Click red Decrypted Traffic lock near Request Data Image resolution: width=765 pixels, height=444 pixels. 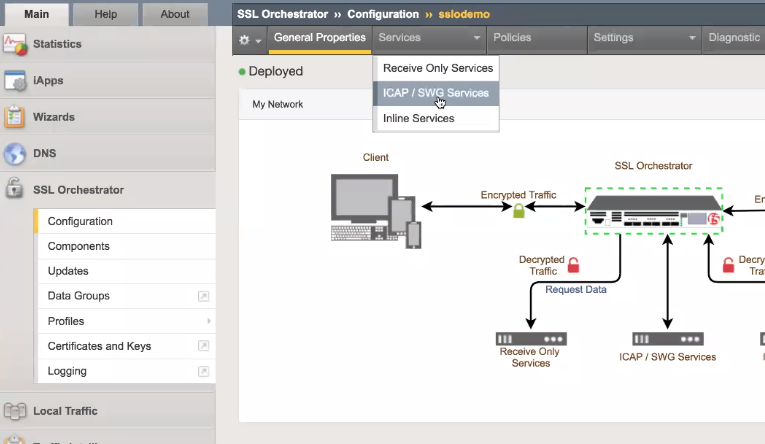pyautogui.click(x=574, y=265)
